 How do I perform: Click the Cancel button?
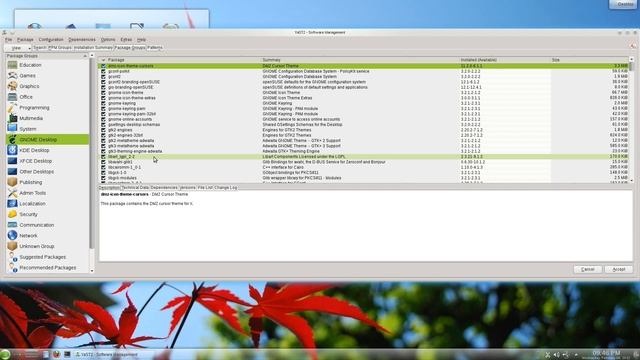(587, 269)
